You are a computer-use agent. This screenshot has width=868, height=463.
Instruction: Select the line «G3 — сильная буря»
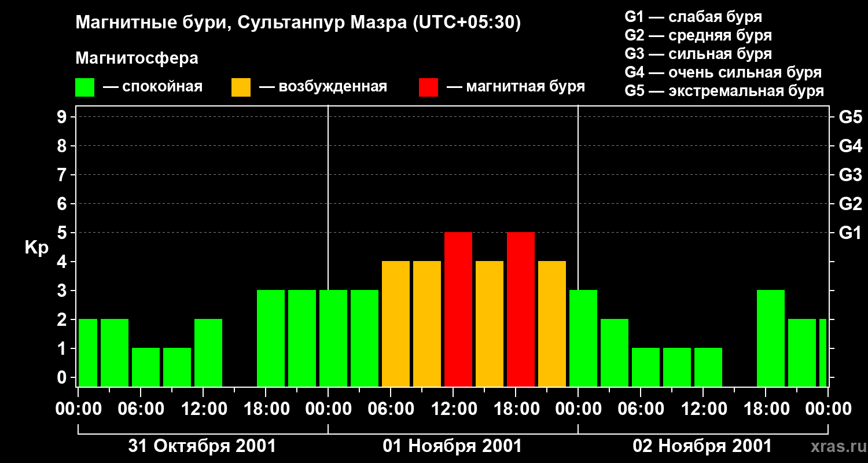pyautogui.click(x=698, y=54)
